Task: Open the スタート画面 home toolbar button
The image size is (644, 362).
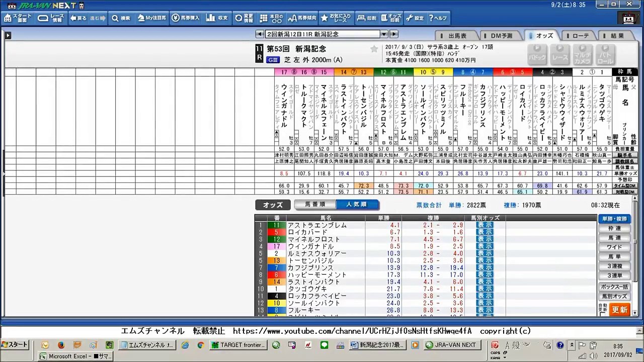Action: click(18, 18)
